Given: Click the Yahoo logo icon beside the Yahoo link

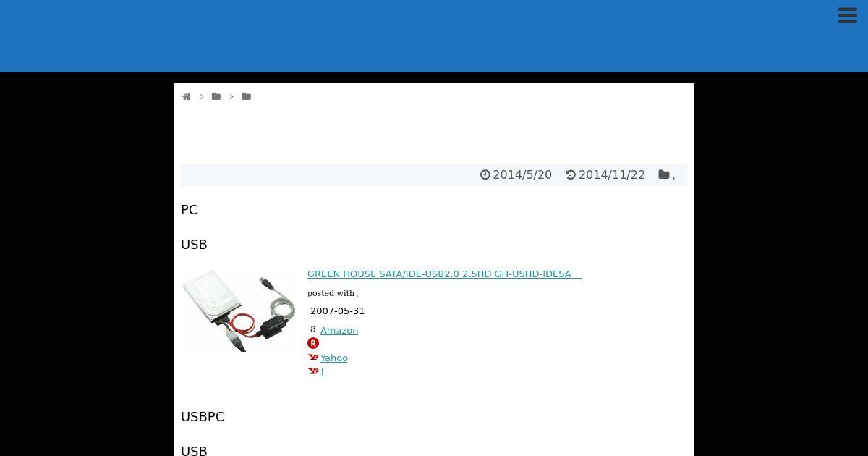Looking at the screenshot, I should [313, 358].
